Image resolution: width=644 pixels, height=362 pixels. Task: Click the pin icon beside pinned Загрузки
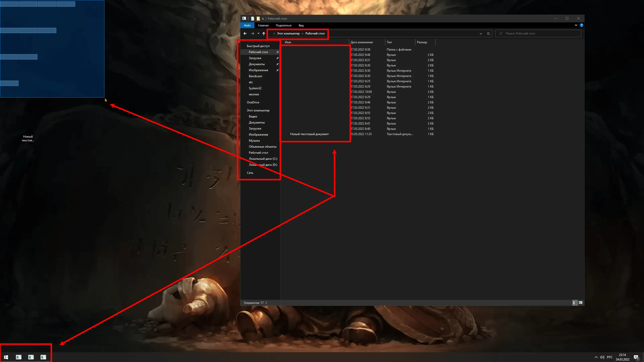point(277,58)
